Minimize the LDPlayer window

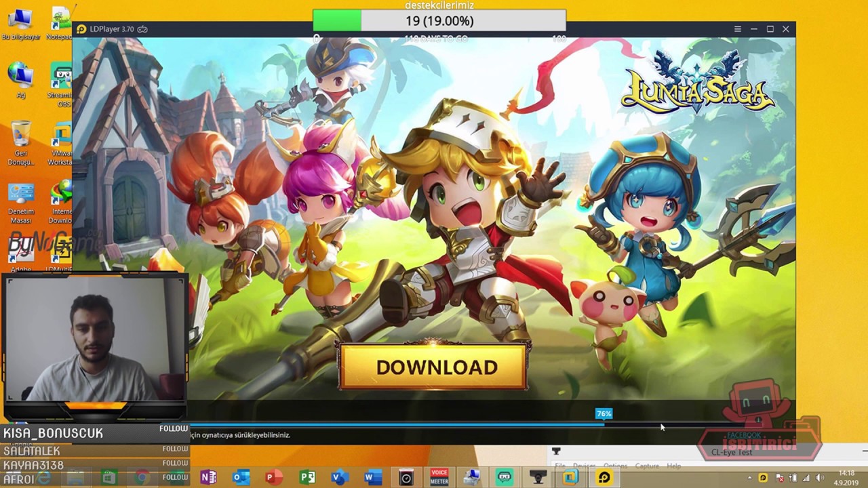753,29
